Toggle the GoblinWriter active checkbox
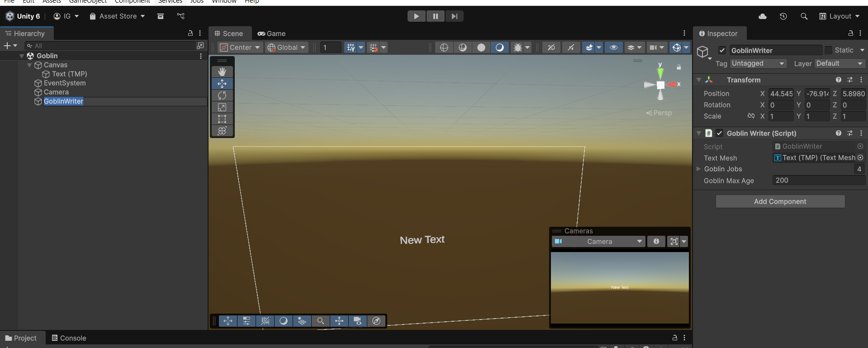This screenshot has width=868, height=348. (722, 50)
